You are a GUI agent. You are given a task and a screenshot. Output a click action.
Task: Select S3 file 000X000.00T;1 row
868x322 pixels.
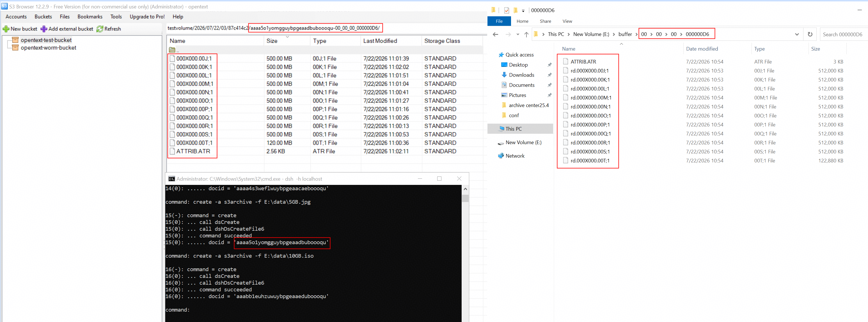[325, 143]
